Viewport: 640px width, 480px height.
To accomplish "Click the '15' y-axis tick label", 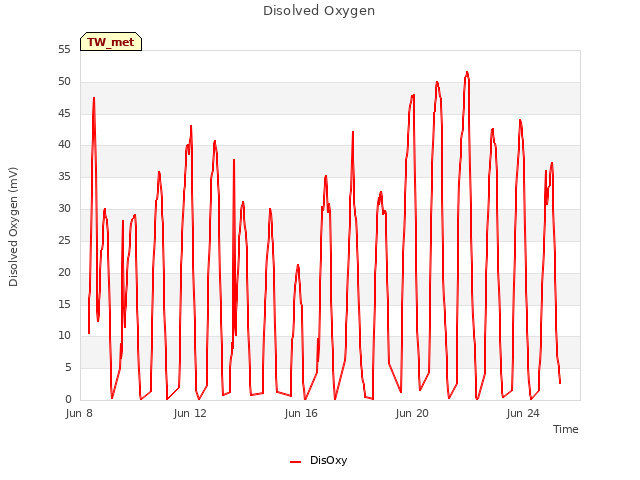I will (x=64, y=304).
